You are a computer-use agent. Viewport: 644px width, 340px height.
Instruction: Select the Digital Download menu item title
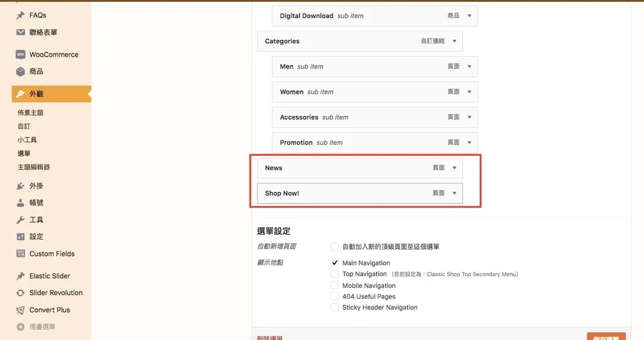point(307,15)
